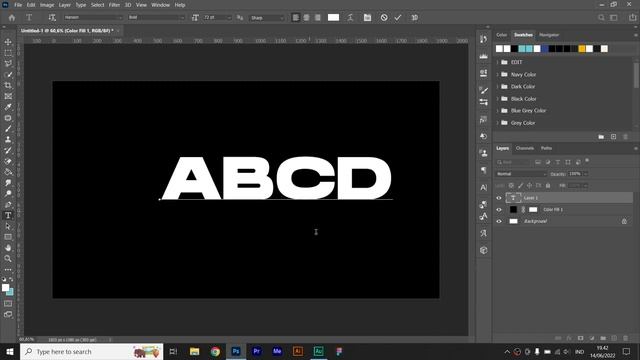Open the Character panel icon in dock

484,187
